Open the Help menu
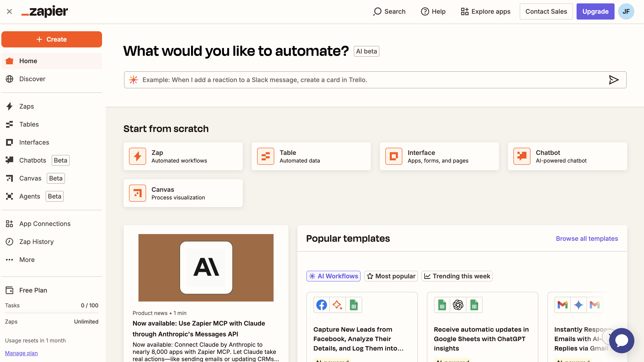Screen dimensions: 644x362 pyautogui.click(x=433, y=11)
